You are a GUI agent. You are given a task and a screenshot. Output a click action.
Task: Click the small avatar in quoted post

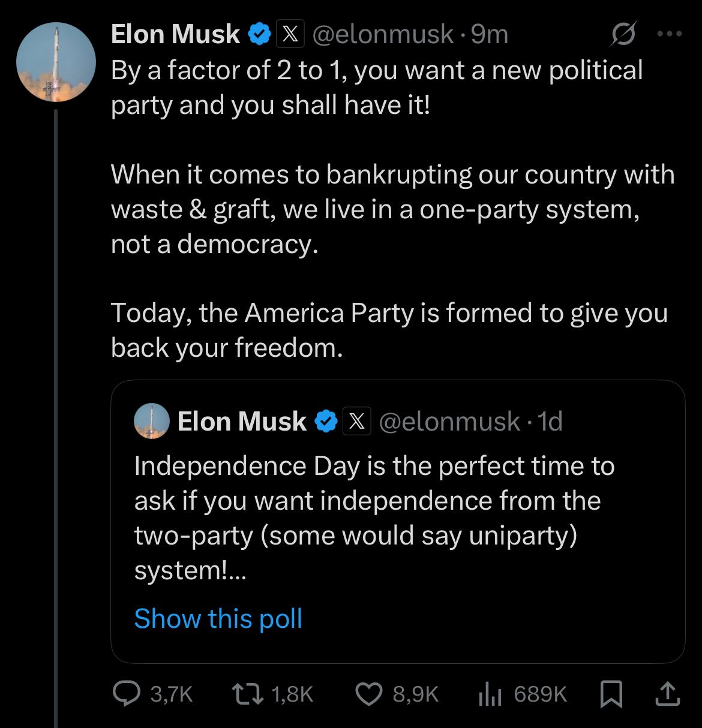coord(151,421)
